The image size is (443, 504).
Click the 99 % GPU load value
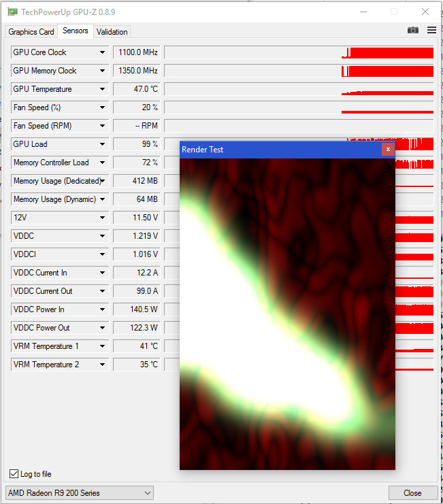pos(137,144)
